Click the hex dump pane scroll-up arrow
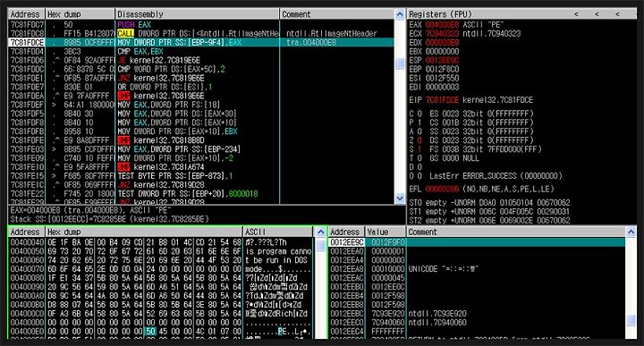 coord(321,232)
